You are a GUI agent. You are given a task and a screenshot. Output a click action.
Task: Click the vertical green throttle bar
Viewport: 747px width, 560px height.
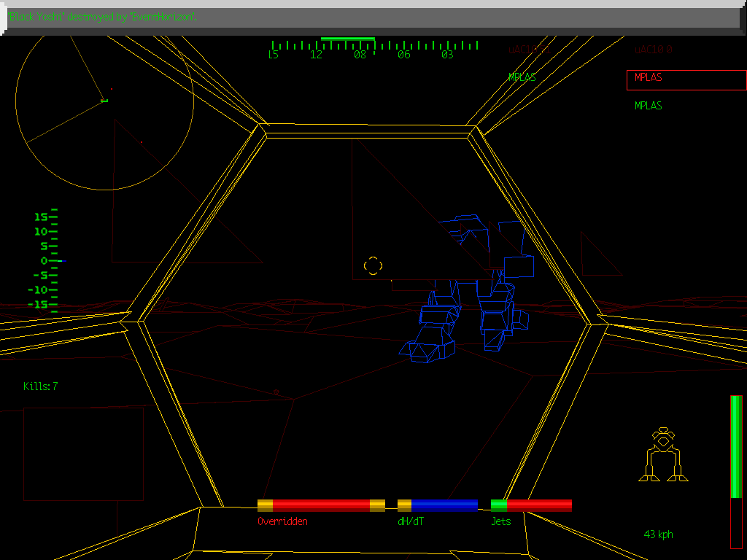[736, 446]
